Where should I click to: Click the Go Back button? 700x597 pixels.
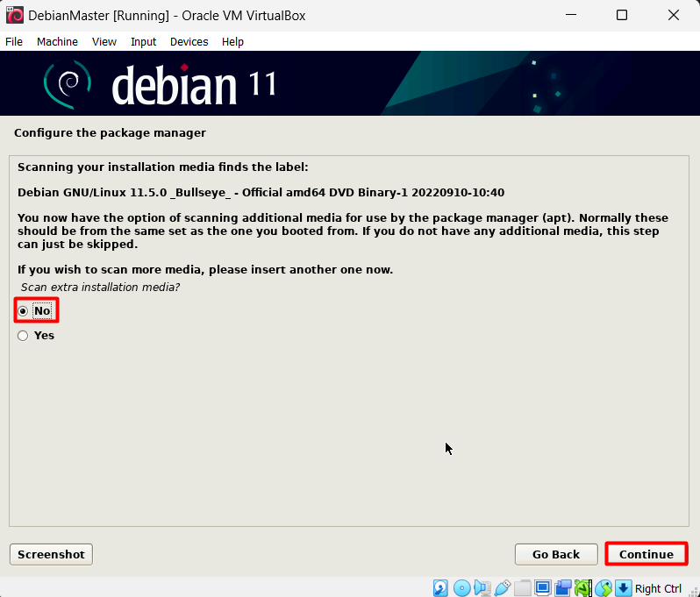coord(556,554)
